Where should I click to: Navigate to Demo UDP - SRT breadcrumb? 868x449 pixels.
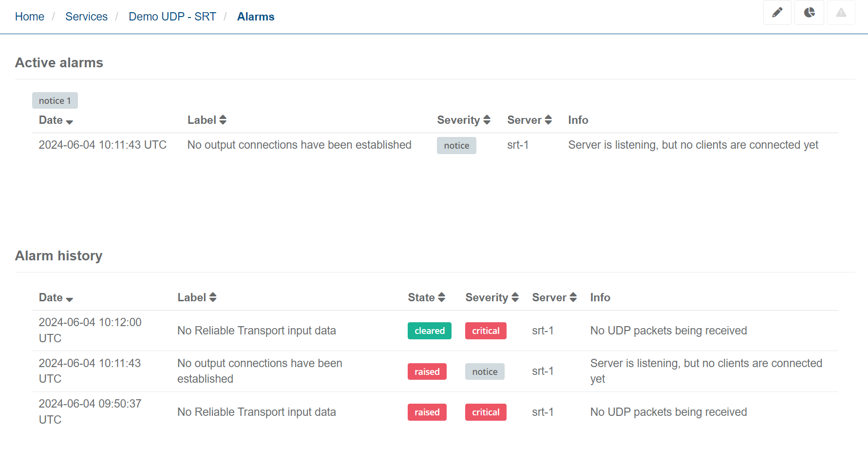point(172,17)
